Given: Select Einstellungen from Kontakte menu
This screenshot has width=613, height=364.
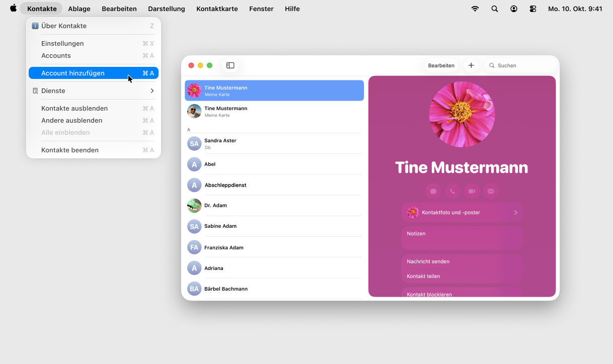Looking at the screenshot, I should tap(62, 44).
